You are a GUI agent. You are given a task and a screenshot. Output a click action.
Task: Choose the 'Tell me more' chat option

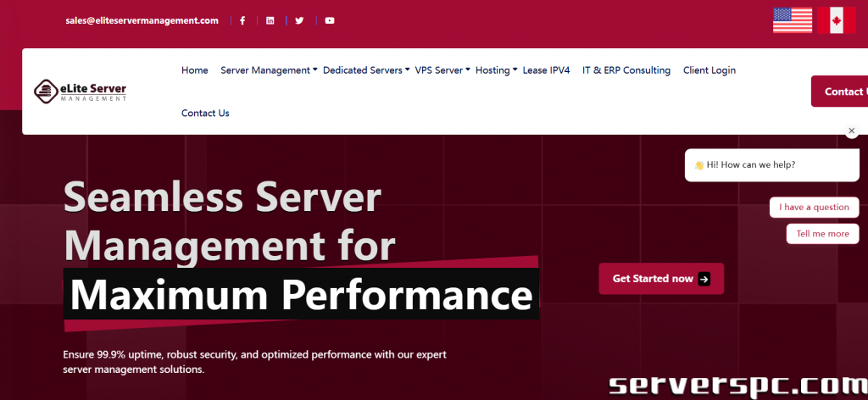(822, 234)
